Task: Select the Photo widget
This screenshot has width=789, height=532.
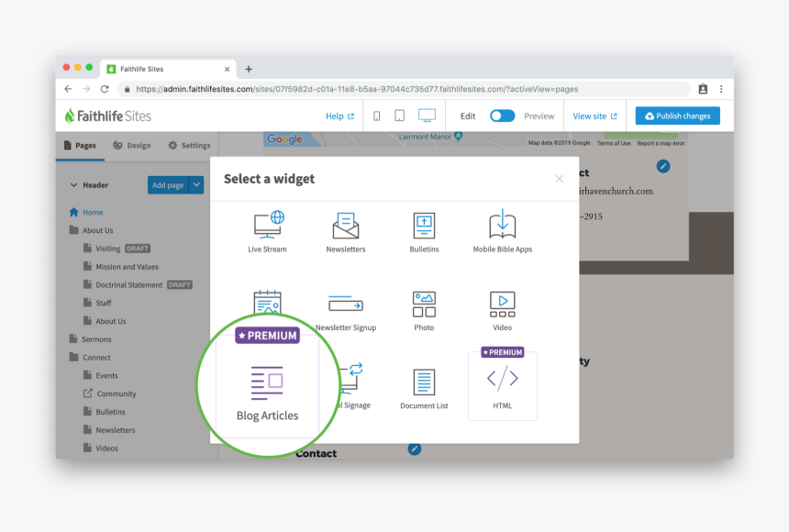Action: pyautogui.click(x=424, y=312)
